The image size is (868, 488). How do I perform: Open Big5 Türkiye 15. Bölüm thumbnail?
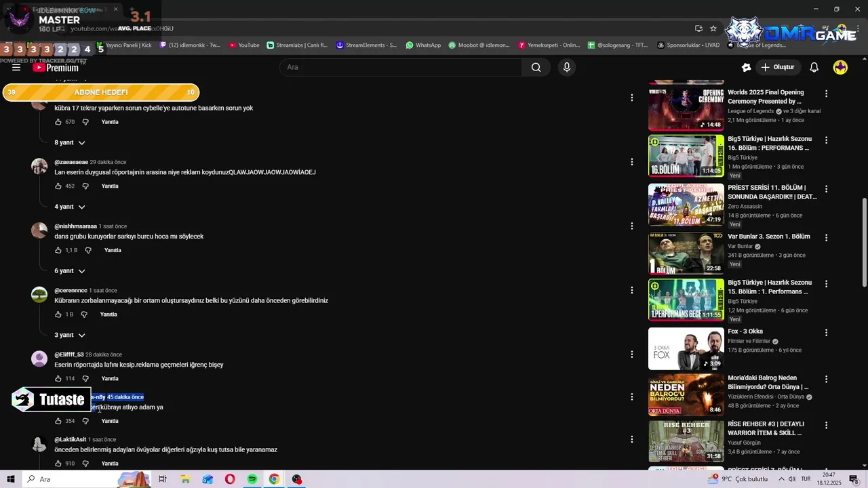[686, 300]
